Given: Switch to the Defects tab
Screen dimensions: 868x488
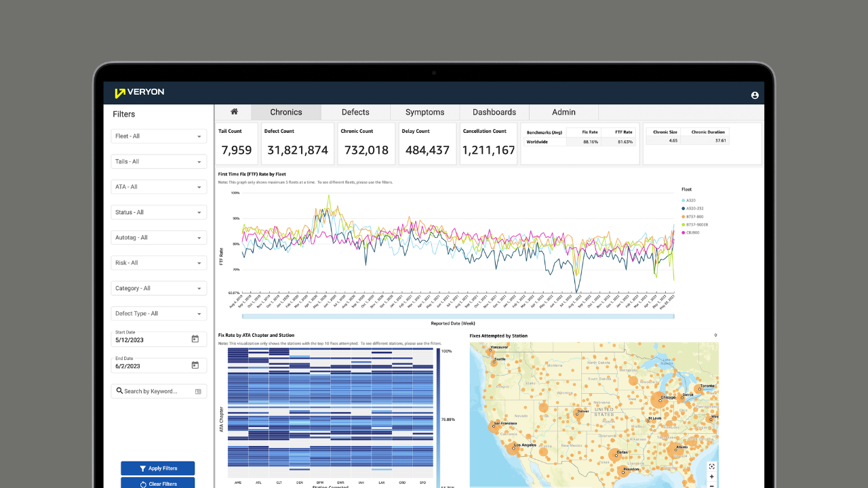Looking at the screenshot, I should 355,113.
